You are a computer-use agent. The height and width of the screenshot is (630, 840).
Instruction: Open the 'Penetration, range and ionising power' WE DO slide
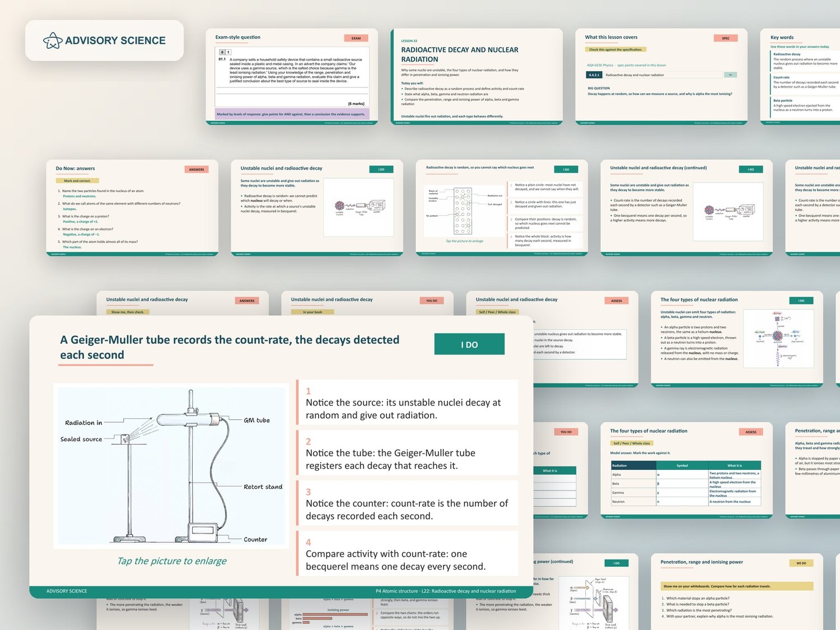pos(737,592)
